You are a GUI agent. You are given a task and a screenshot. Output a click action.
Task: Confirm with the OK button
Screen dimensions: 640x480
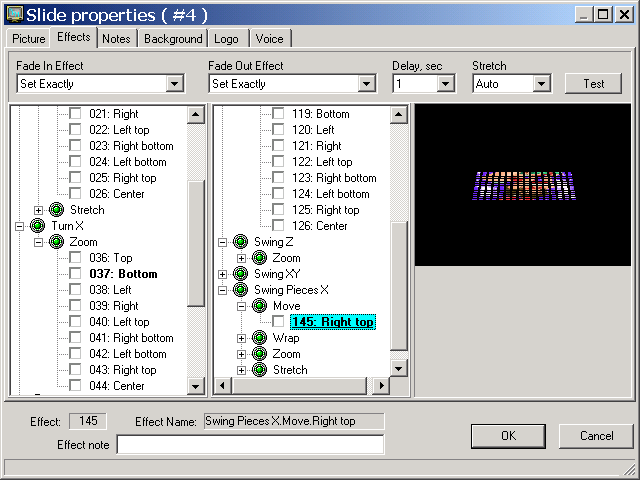coord(508,436)
